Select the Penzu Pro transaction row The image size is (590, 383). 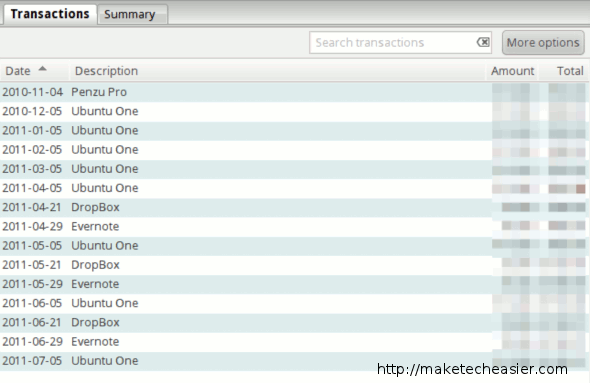point(295,92)
